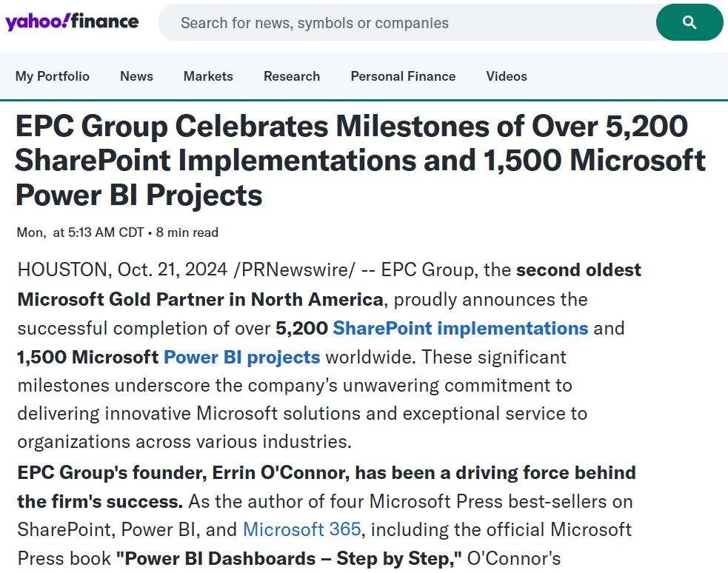Image resolution: width=728 pixels, height=573 pixels.
Task: Select the News menu item
Action: (136, 76)
